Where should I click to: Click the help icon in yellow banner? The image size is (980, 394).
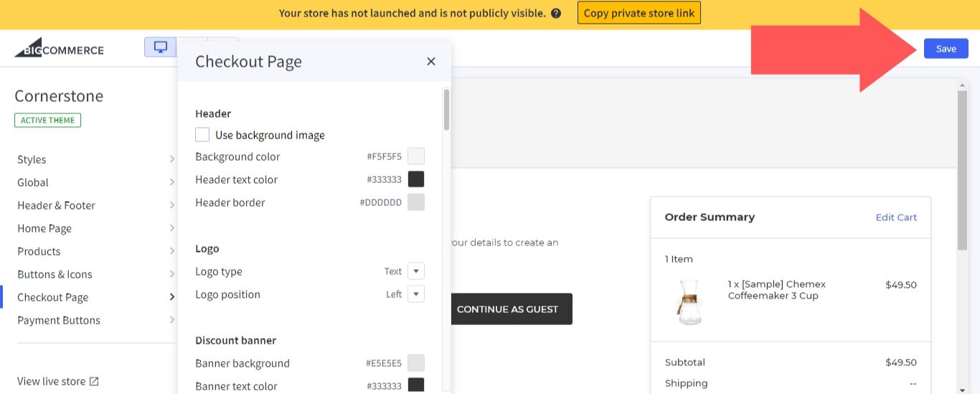coord(556,13)
